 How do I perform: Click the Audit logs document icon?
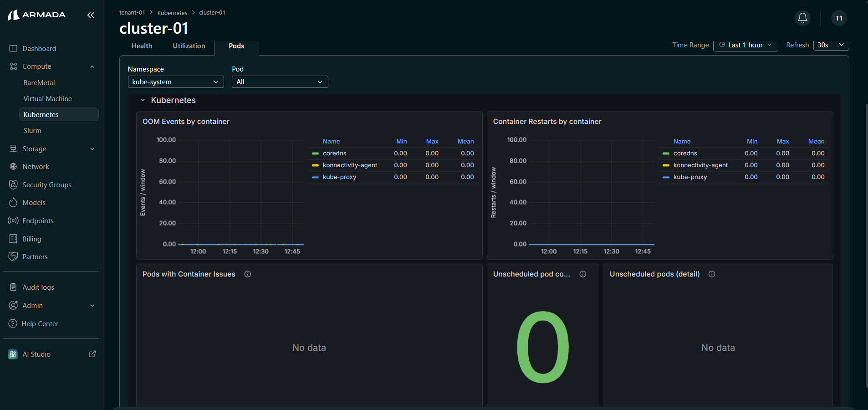(13, 287)
